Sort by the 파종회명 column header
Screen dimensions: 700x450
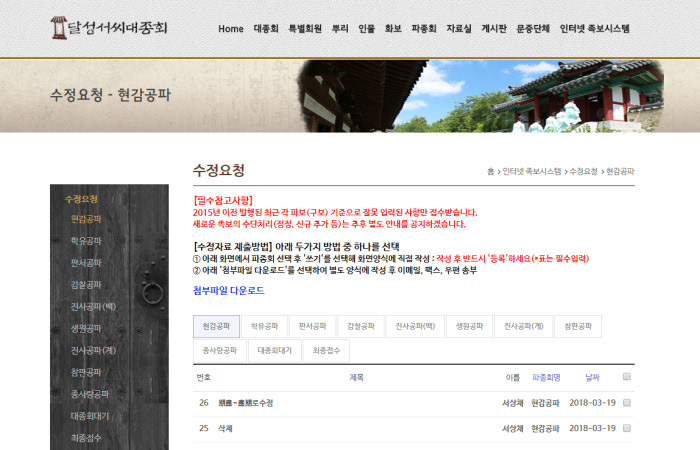[546, 377]
